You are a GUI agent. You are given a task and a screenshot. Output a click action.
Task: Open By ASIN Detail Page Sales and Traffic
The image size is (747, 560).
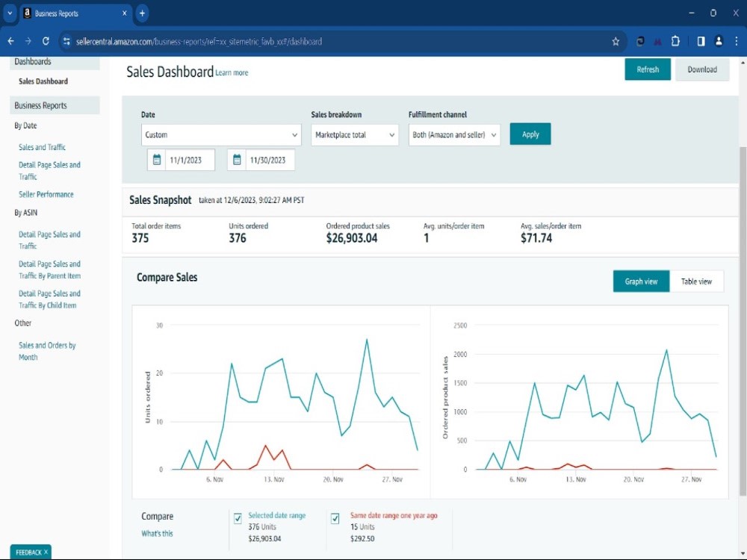[49, 240]
